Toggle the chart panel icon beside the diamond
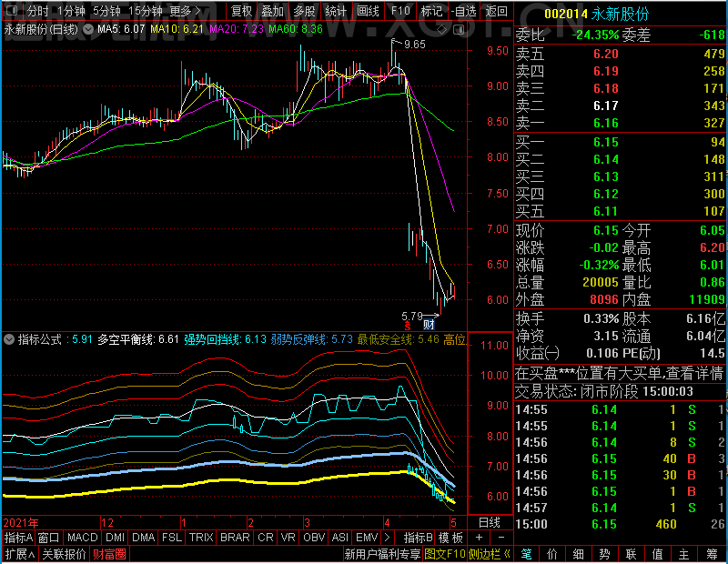The width and height of the screenshot is (728, 564). (x=459, y=30)
